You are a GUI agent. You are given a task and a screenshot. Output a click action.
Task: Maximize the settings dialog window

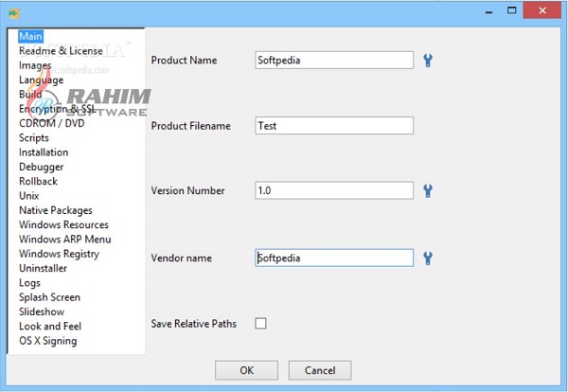point(511,10)
